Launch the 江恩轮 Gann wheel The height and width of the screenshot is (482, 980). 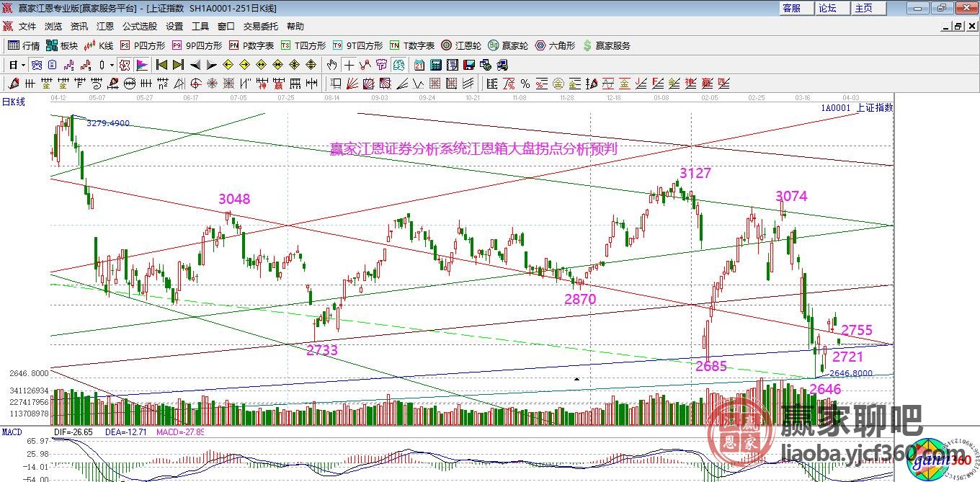point(461,45)
